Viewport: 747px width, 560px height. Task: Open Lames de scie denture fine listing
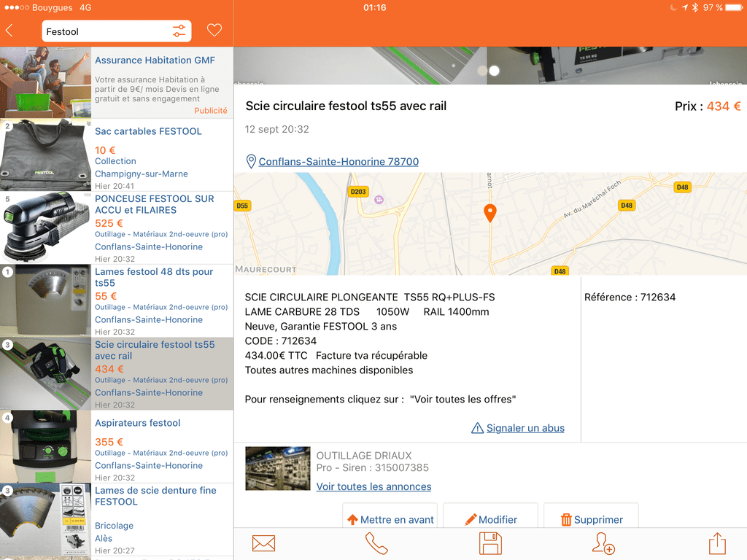tap(117, 519)
